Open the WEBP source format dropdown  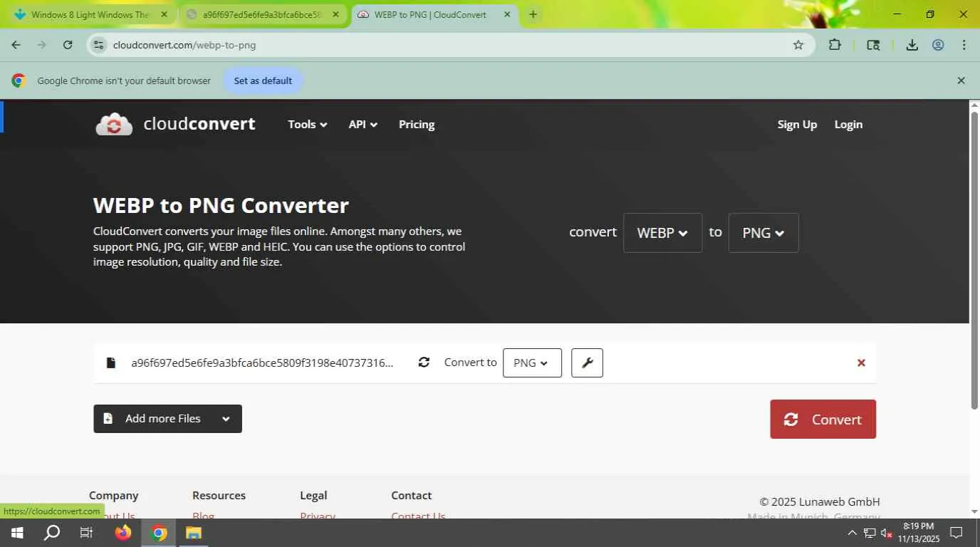click(x=662, y=233)
